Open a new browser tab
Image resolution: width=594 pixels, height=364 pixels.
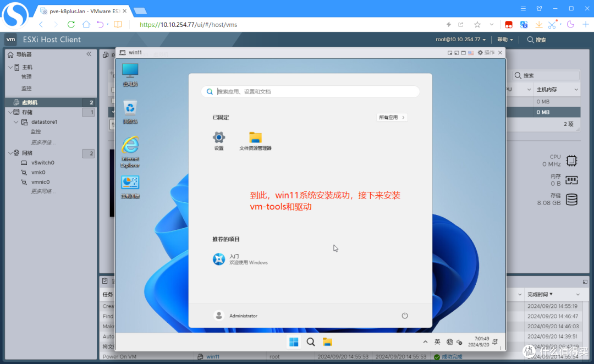(140, 10)
